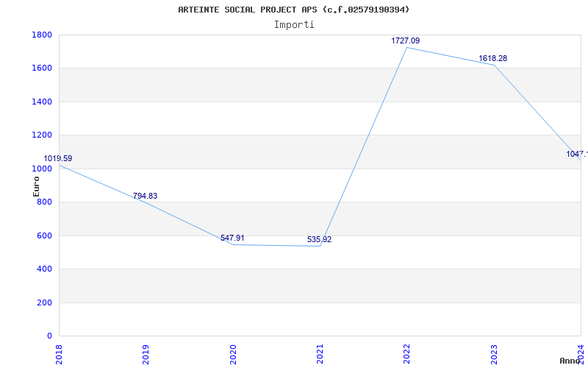Click the 547.91 data label
The image size is (588, 368).
pyautogui.click(x=232, y=238)
